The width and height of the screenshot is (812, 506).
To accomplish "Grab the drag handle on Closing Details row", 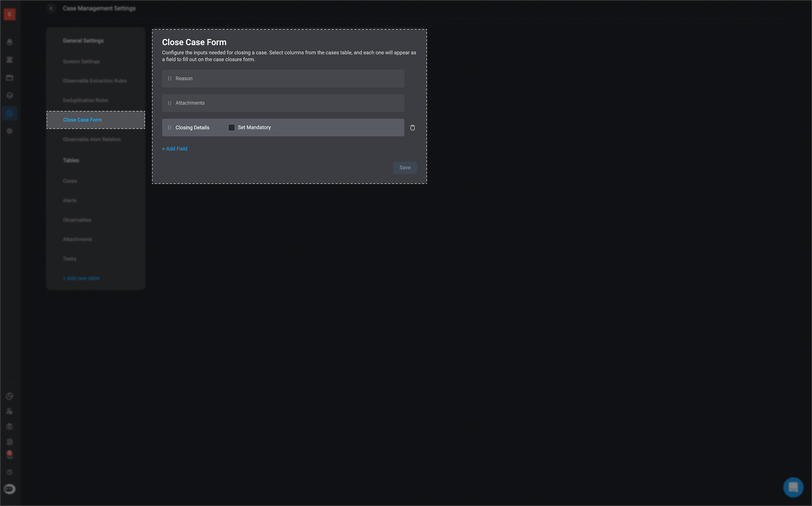I will [169, 127].
